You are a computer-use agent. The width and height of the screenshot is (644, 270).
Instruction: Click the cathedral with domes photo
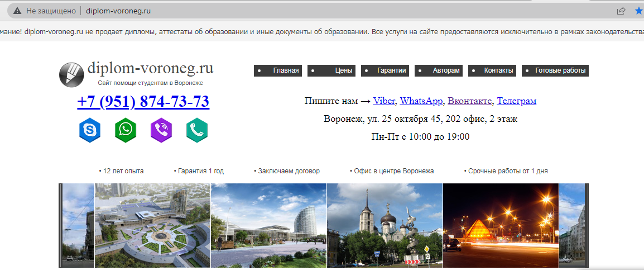tap(385, 225)
